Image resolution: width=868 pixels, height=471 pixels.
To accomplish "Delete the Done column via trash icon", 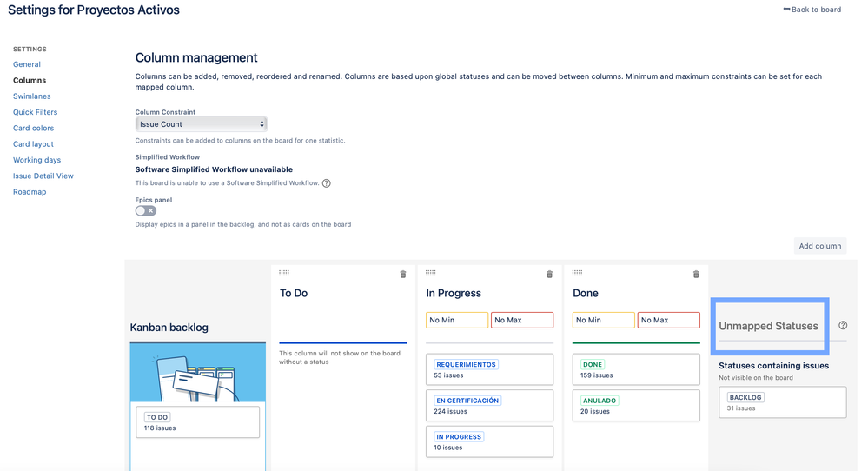I will pyautogui.click(x=696, y=274).
